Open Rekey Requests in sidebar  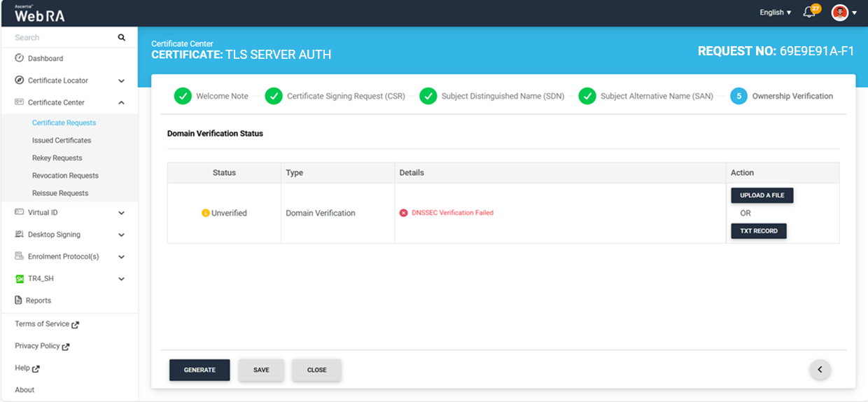click(x=57, y=158)
